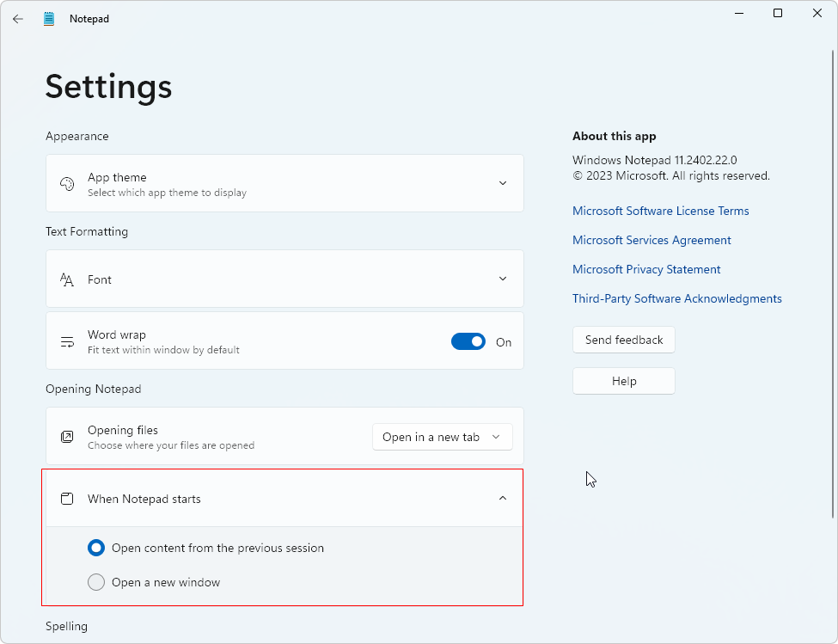Screen dimensions: 838x644
Task: Expand the App theme chevron
Action: click(503, 183)
